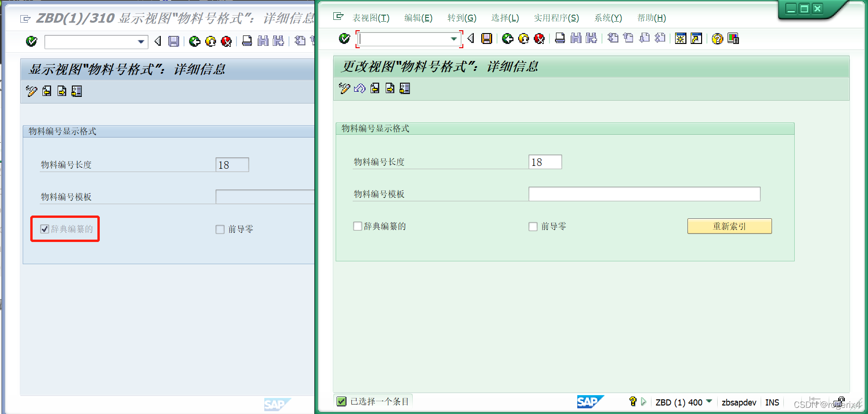This screenshot has width=868, height=414.
Task: Open 编辑(E) menu
Action: point(418,18)
